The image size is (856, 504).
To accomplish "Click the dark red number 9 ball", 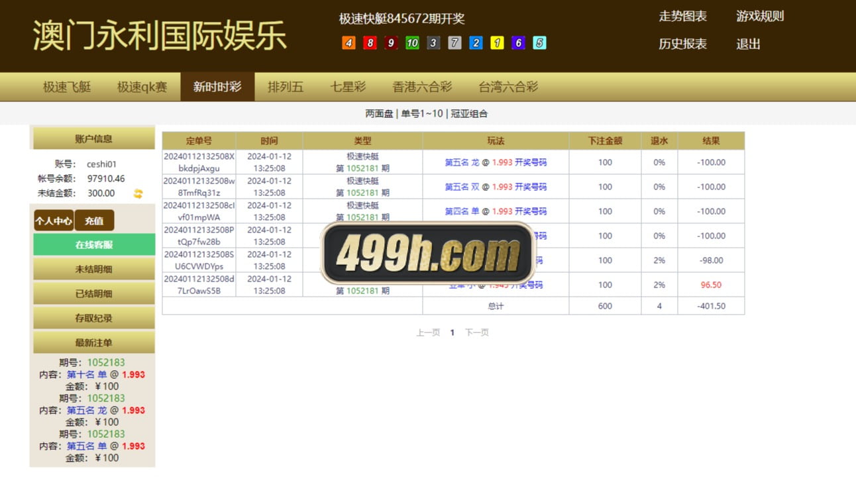I will click(x=392, y=43).
